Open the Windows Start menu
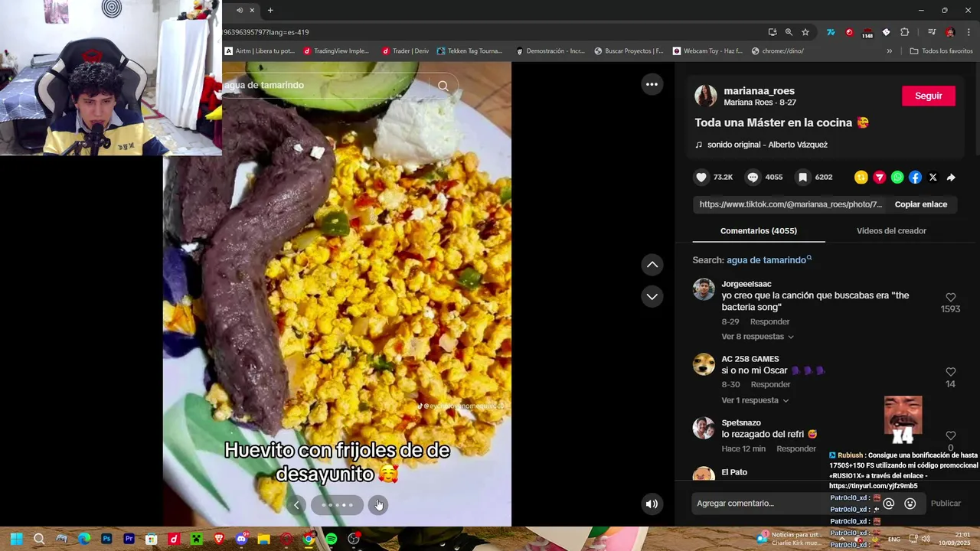The width and height of the screenshot is (980, 551). click(x=16, y=539)
